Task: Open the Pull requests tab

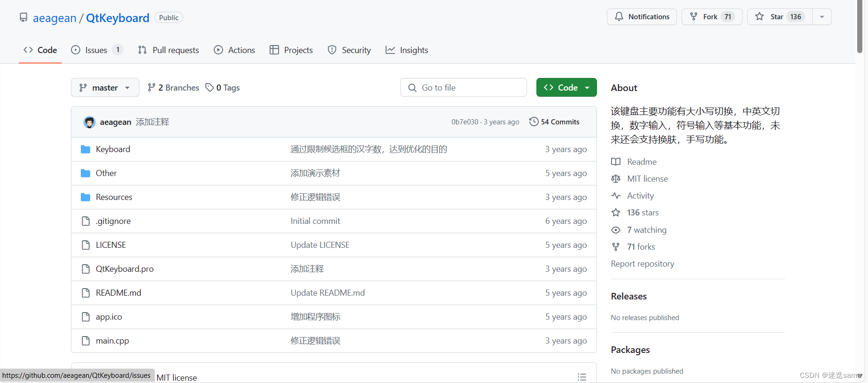Action: (x=169, y=50)
